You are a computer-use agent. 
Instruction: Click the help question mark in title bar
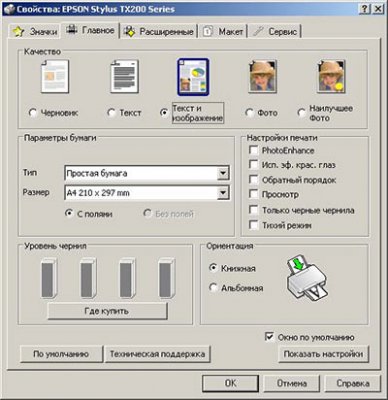click(x=365, y=9)
